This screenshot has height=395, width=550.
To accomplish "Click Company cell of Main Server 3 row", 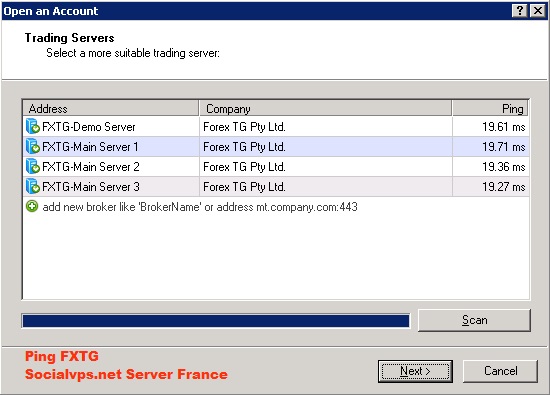I will click(326, 187).
